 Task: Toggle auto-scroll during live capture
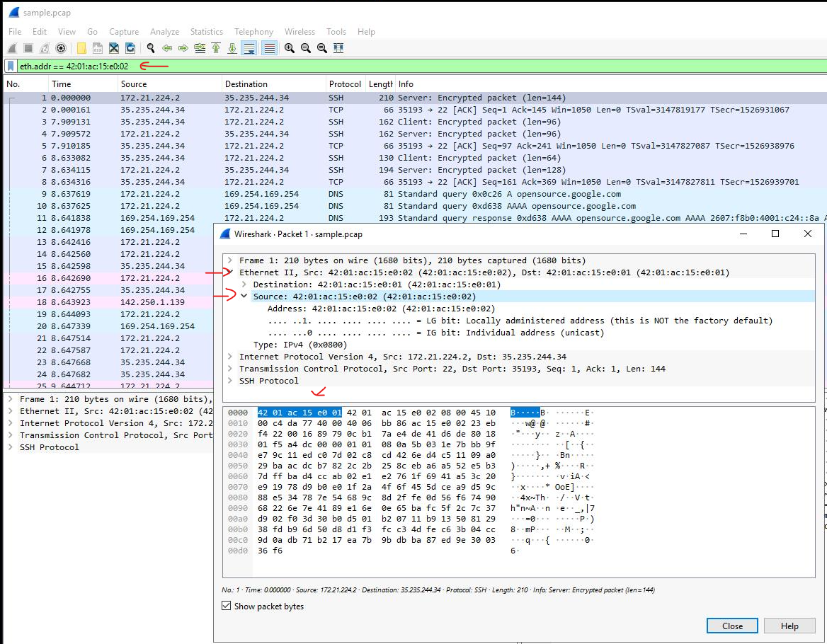pos(249,48)
